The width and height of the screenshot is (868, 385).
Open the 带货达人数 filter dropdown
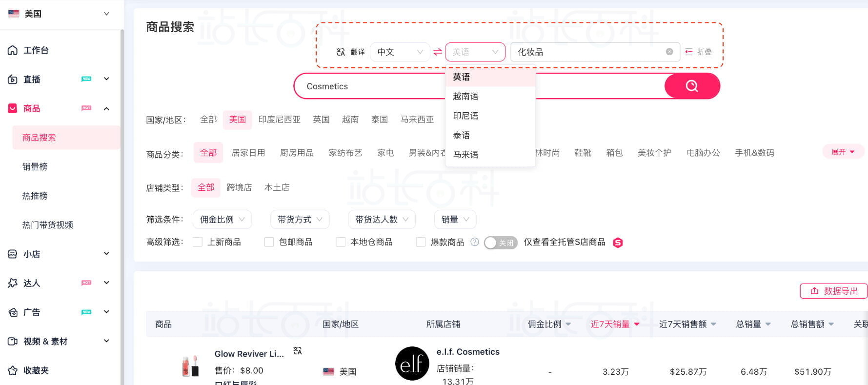coord(382,220)
